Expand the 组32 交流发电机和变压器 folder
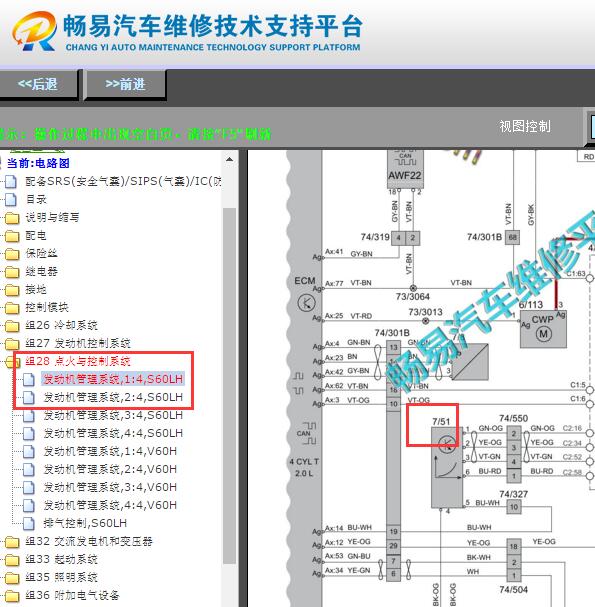The height and width of the screenshot is (607, 595). point(89,541)
